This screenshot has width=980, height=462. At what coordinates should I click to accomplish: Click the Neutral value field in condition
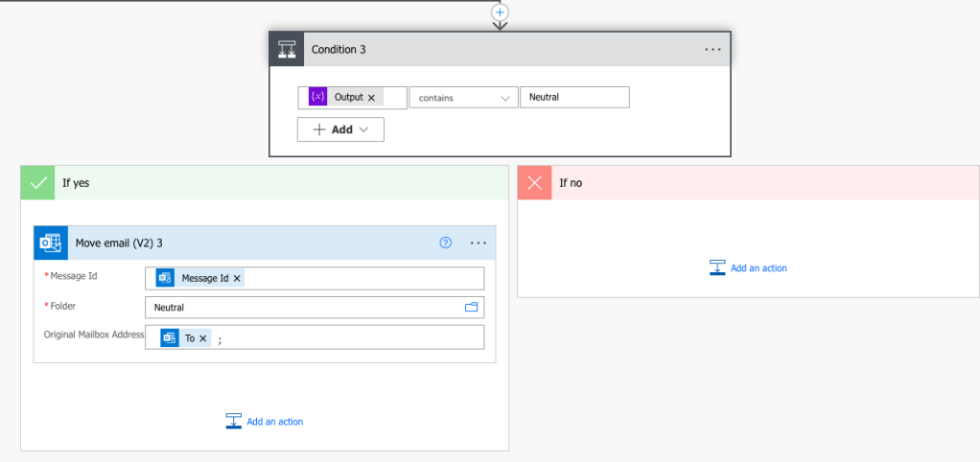pyautogui.click(x=573, y=98)
